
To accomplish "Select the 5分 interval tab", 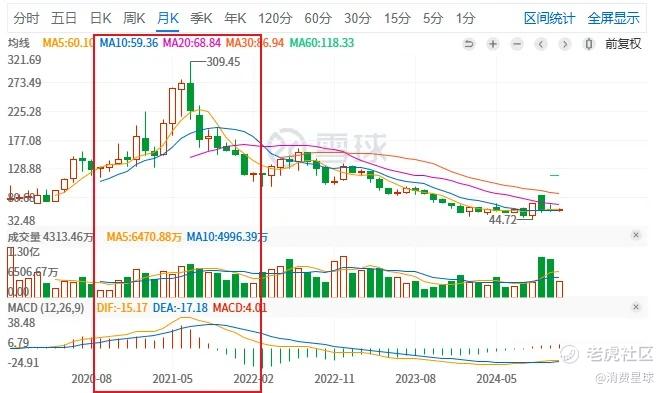I will pyautogui.click(x=433, y=18).
